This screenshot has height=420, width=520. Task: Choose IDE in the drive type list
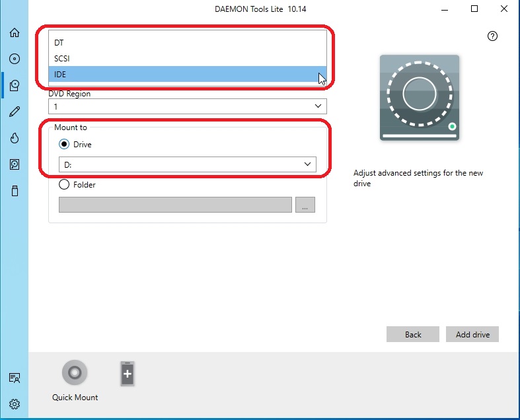click(x=188, y=74)
